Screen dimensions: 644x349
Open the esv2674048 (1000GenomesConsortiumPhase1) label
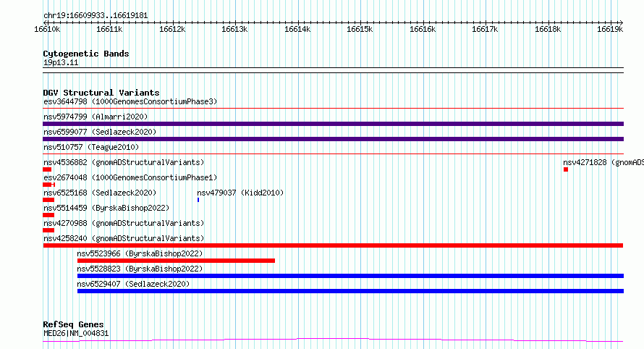(x=130, y=177)
